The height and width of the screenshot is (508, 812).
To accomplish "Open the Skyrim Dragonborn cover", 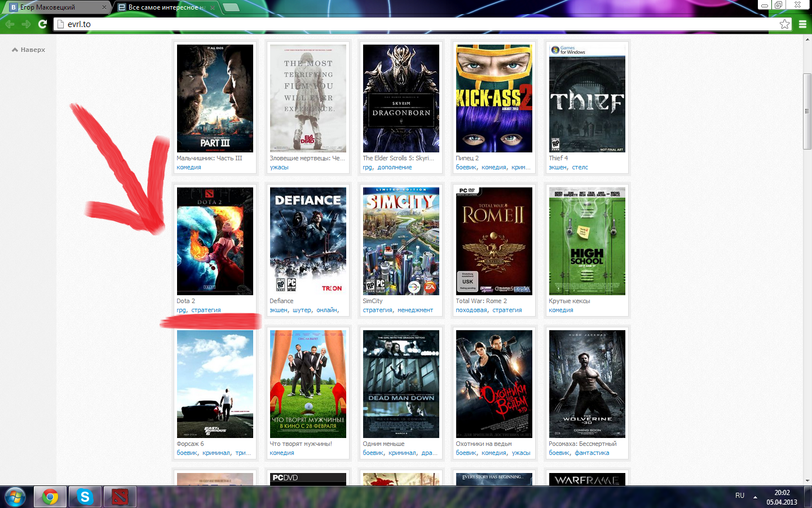I will [x=401, y=98].
